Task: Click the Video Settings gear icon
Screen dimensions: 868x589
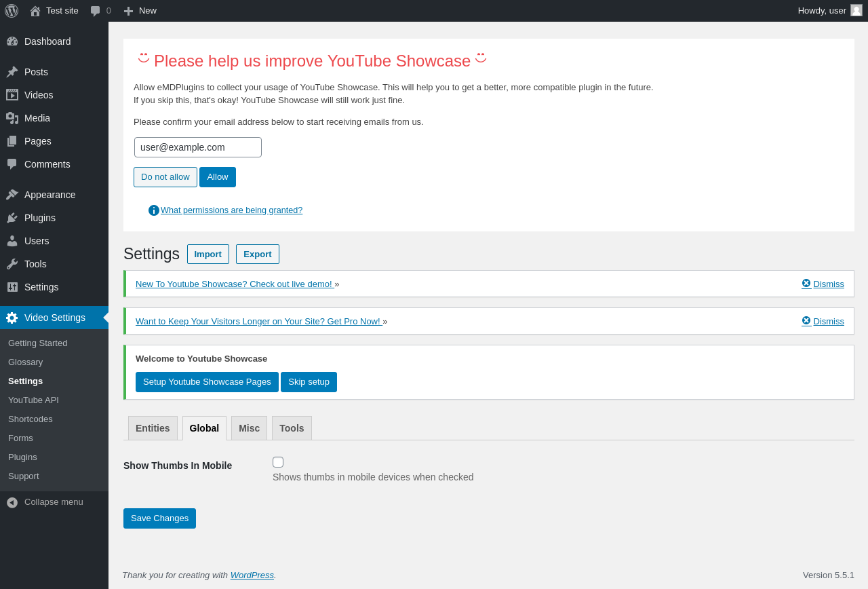Action: (x=12, y=318)
